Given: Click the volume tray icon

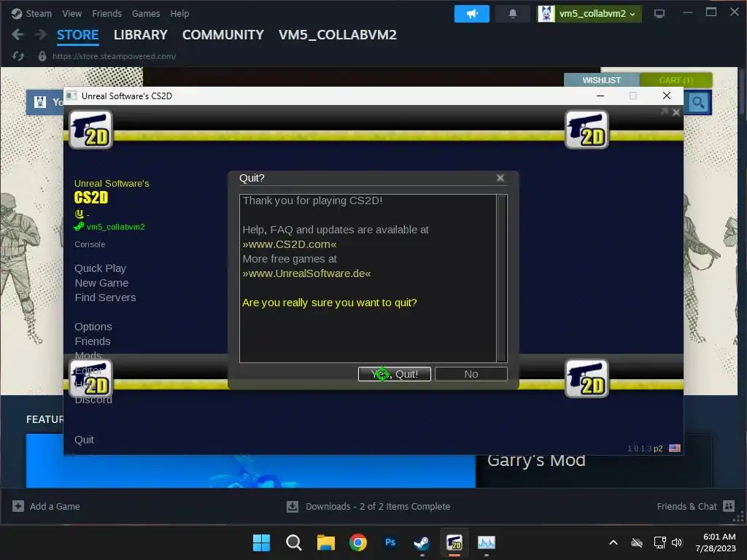Looking at the screenshot, I should [677, 542].
